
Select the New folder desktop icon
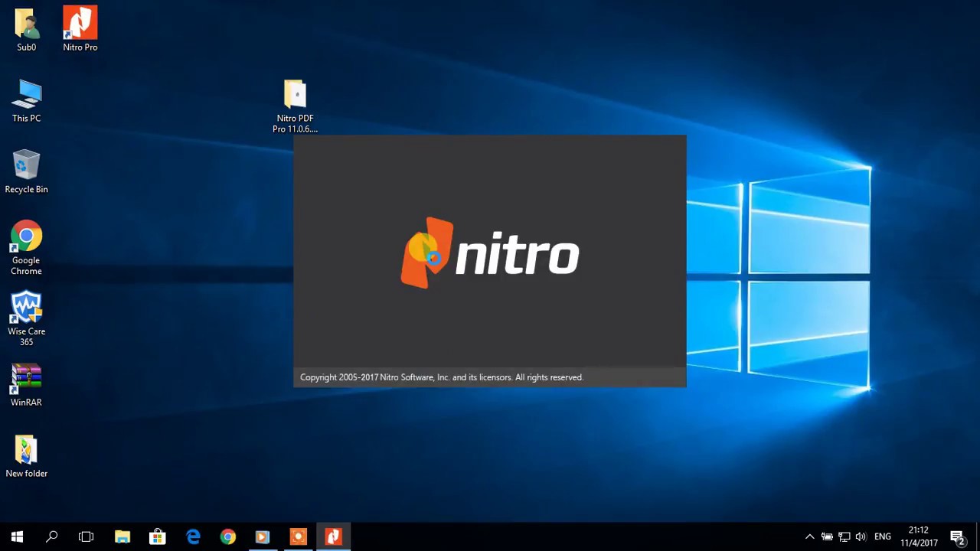[x=26, y=457]
